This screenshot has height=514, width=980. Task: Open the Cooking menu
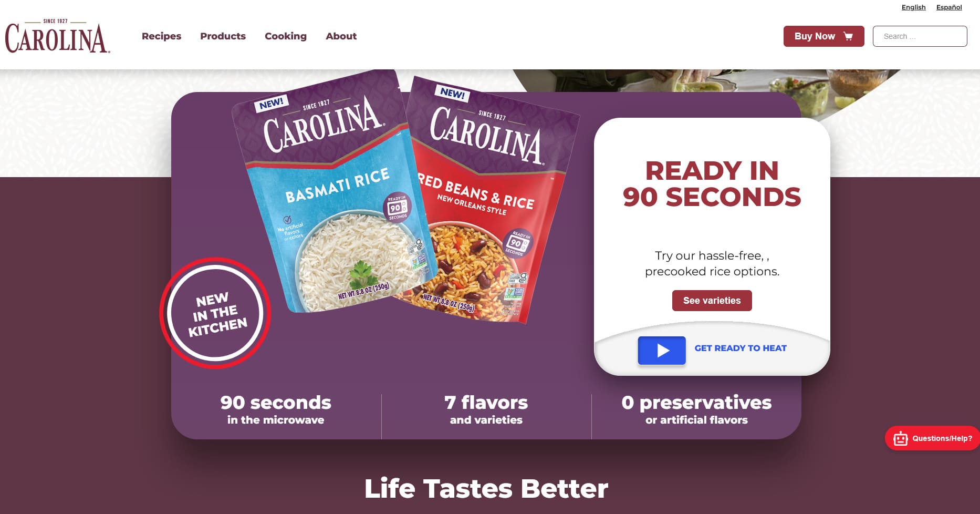tap(286, 36)
